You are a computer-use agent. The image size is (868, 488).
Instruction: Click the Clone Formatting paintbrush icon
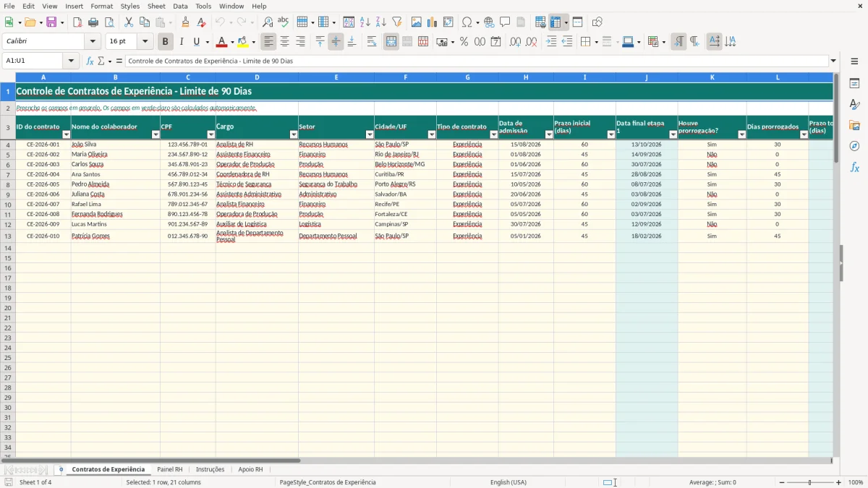(x=185, y=22)
